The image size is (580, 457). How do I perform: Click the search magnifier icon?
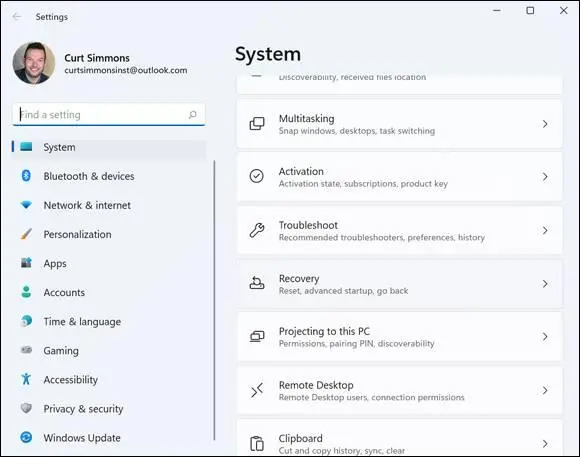[x=193, y=114]
